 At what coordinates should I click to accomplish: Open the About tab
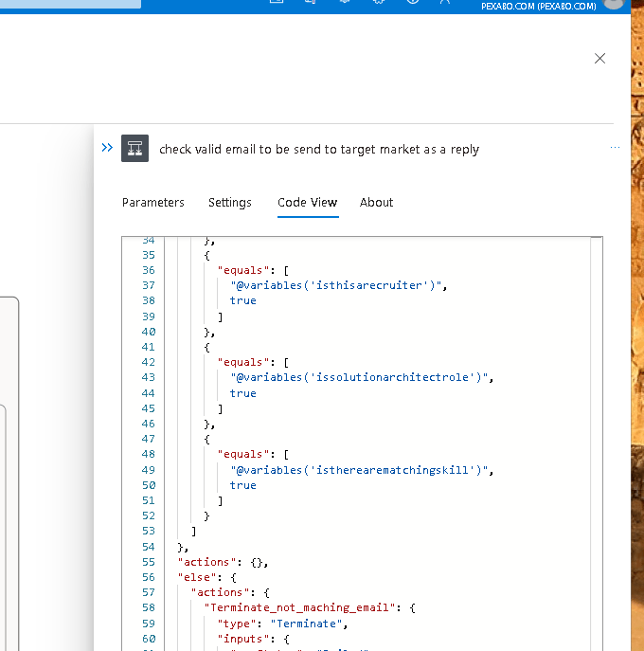pyautogui.click(x=376, y=202)
